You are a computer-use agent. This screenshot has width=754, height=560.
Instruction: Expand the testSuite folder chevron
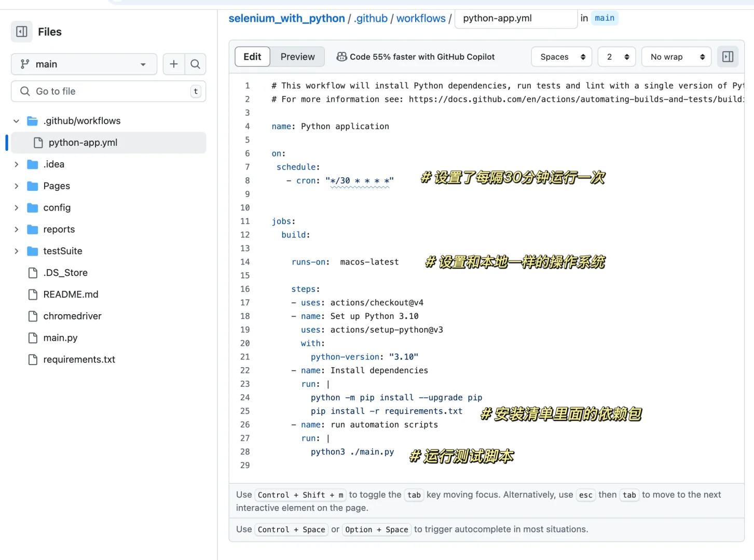pos(16,251)
